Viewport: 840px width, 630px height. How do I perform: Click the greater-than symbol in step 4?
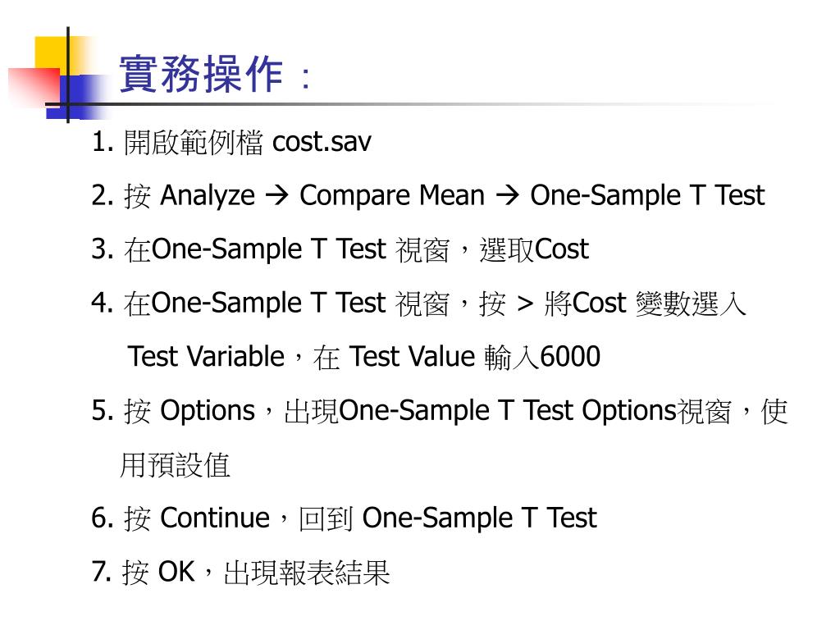click(x=525, y=304)
